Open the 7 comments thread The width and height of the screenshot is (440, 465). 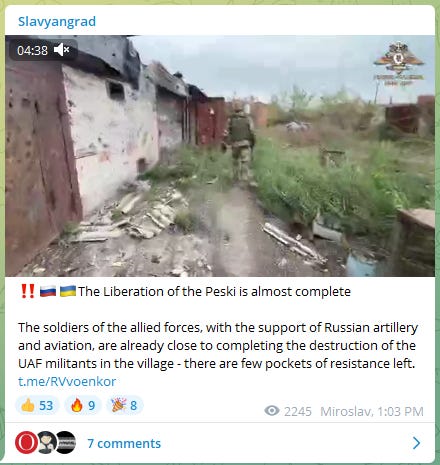pyautogui.click(x=124, y=443)
